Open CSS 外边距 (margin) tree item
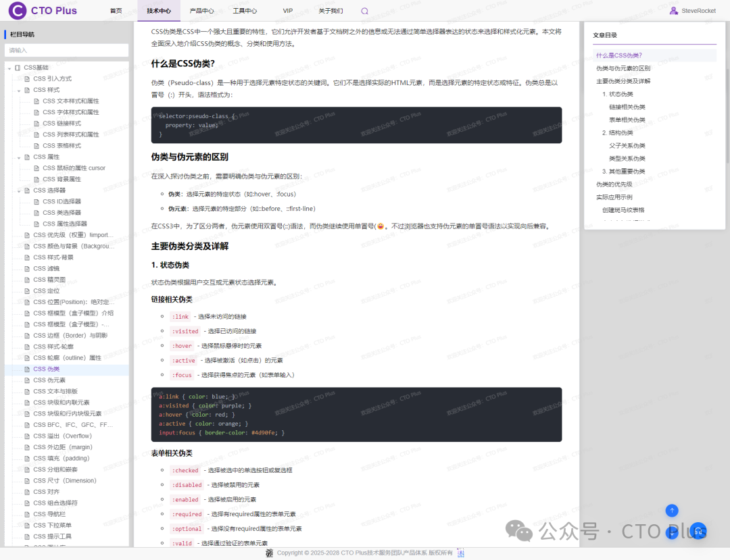This screenshot has height=560, width=730. pos(63,447)
